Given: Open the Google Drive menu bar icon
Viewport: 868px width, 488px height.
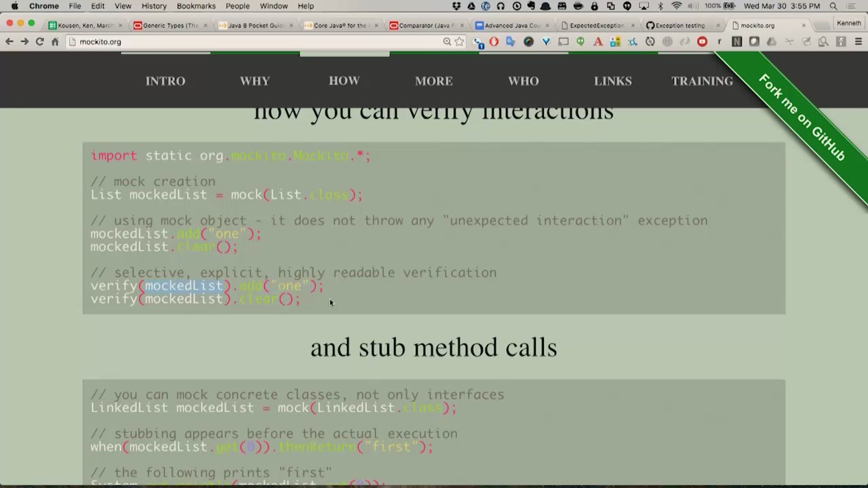Looking at the screenshot, I should [471, 6].
